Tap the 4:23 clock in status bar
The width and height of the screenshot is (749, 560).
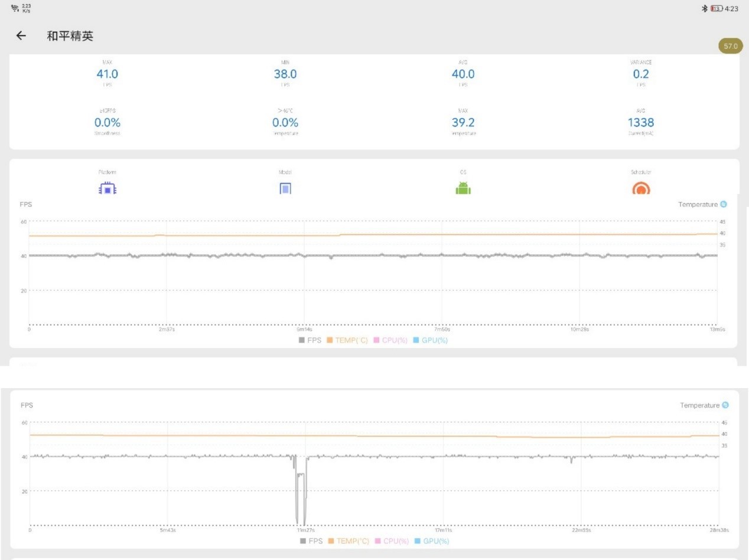click(x=731, y=9)
